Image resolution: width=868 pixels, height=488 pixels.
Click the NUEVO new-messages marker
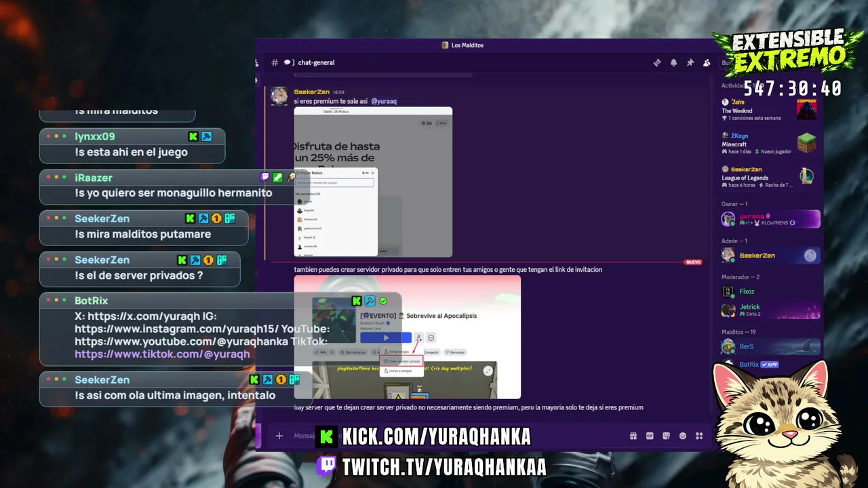click(x=693, y=262)
